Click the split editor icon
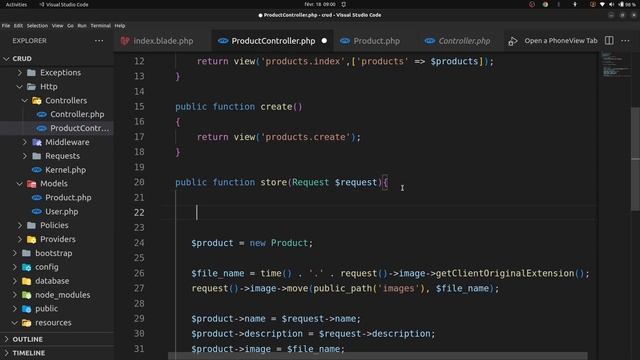640x360 pixels. [609, 40]
